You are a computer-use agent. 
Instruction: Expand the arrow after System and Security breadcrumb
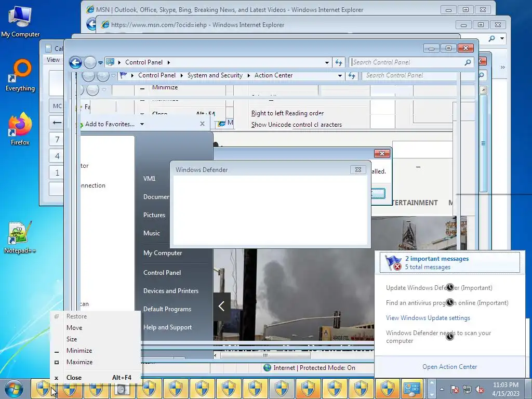coord(249,76)
